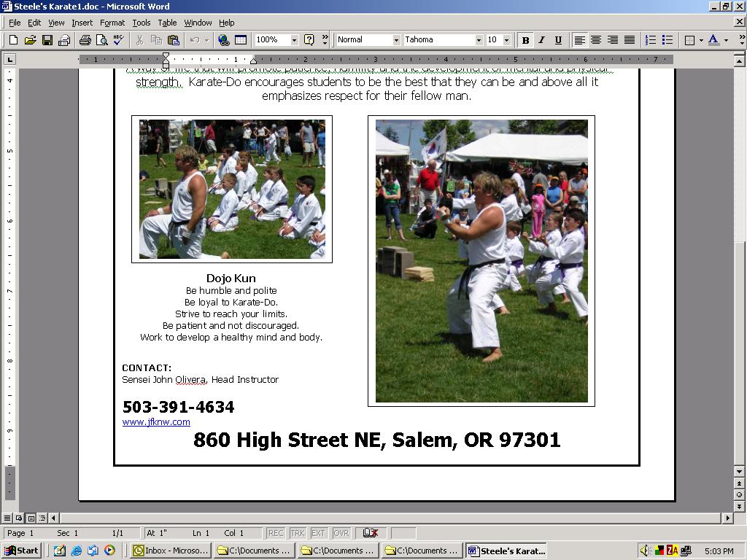Viewport: 747px width, 560px height.
Task: Open the Format menu
Action: click(x=112, y=23)
